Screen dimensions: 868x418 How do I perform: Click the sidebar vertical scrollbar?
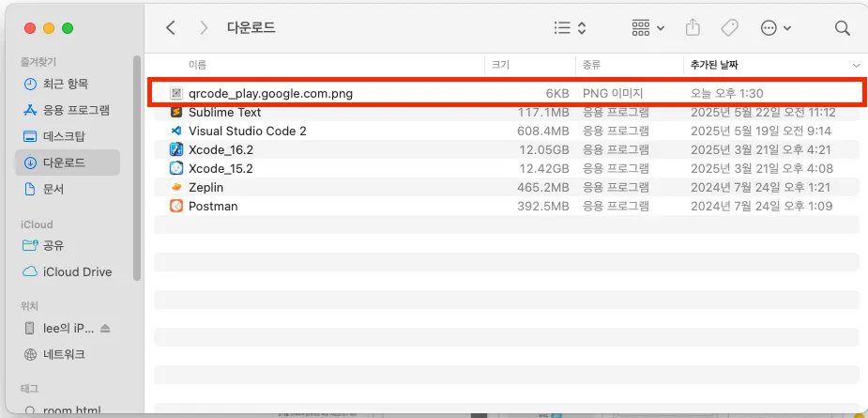(x=137, y=168)
